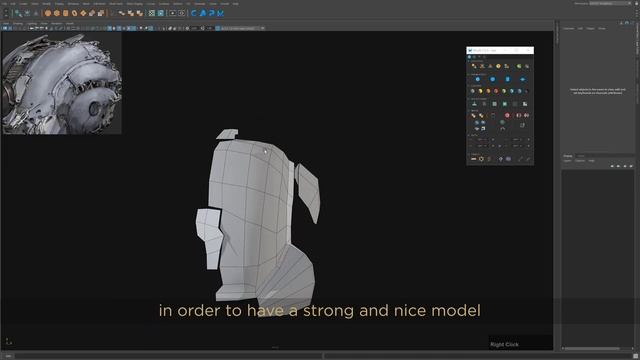Click the gear icon in tool window's bottom row
Image resolution: width=640 pixels, height=360 pixels.
(481, 159)
